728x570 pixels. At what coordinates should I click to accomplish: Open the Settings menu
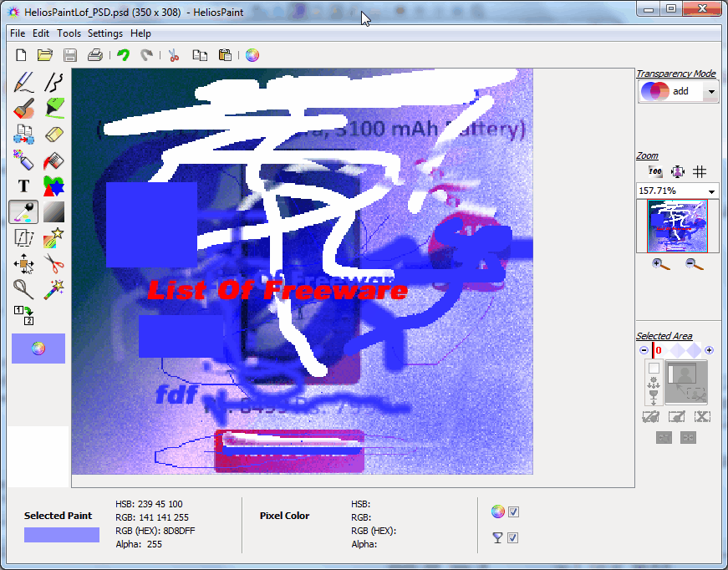105,33
